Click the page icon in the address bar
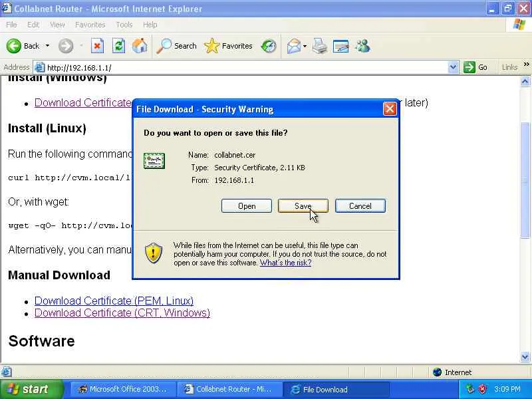The height and width of the screenshot is (399, 532). coord(39,68)
